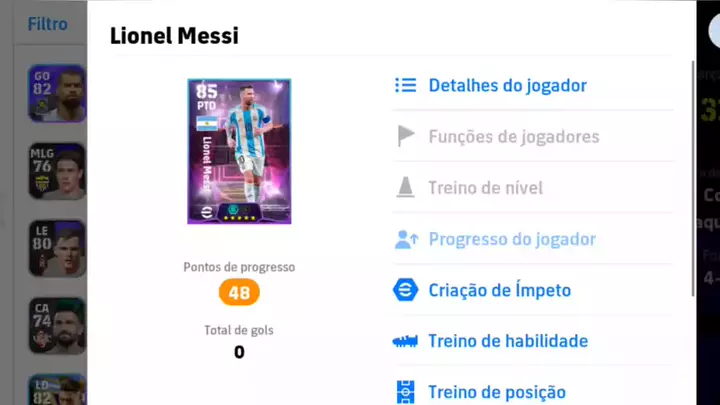This screenshot has width=720, height=405.
Task: Click the vertical scrollbar on menu panel
Action: tap(693, 178)
